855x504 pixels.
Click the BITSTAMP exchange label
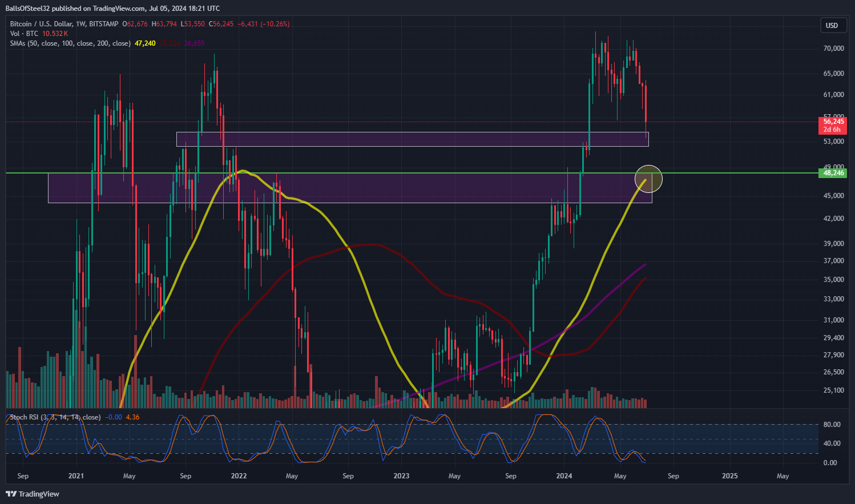(104, 24)
